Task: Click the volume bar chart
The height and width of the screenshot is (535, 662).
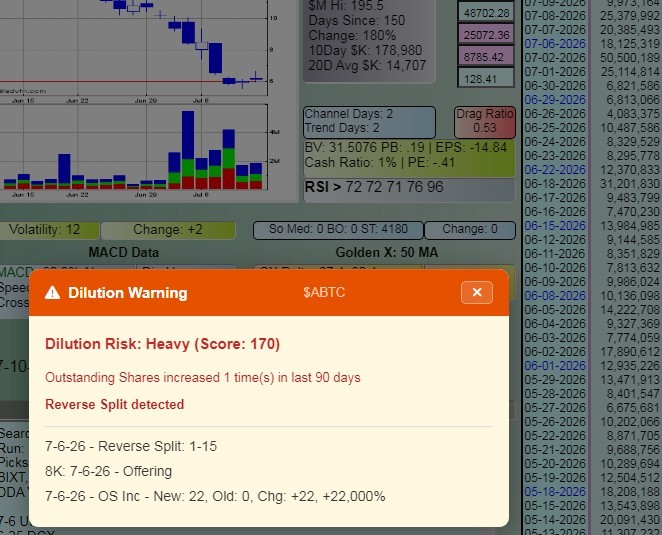Action: point(133,147)
